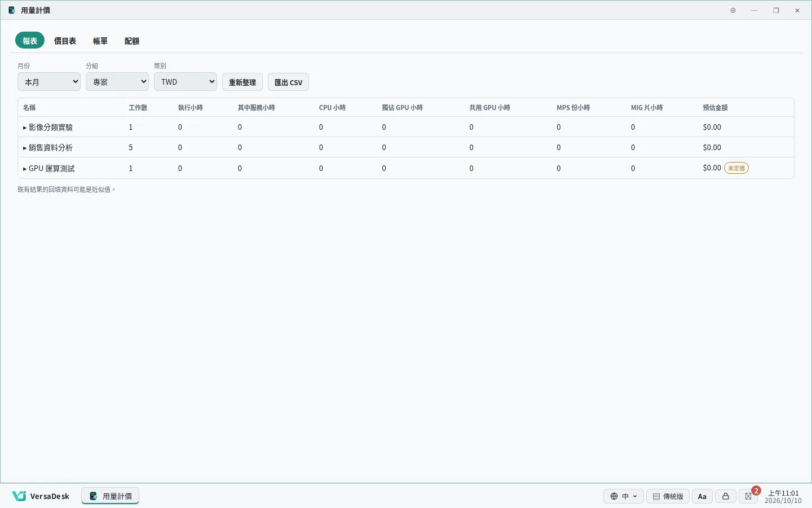This screenshot has height=508, width=812.
Task: Click the $0.00 amount for 影像分類實驗
Action: coord(712,127)
